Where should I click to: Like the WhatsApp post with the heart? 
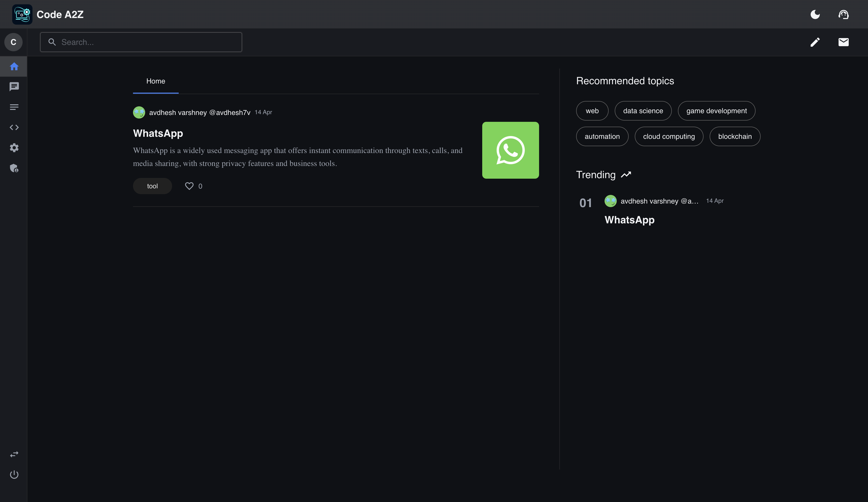coord(189,186)
